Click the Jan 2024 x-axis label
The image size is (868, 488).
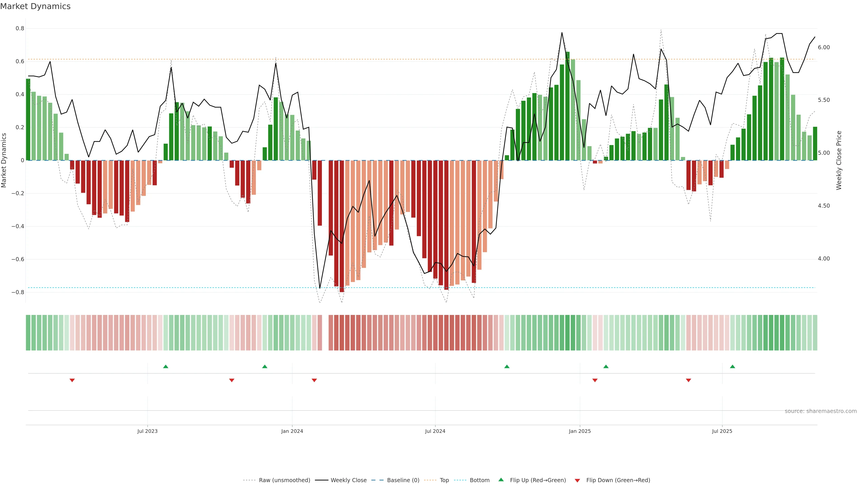tap(292, 431)
